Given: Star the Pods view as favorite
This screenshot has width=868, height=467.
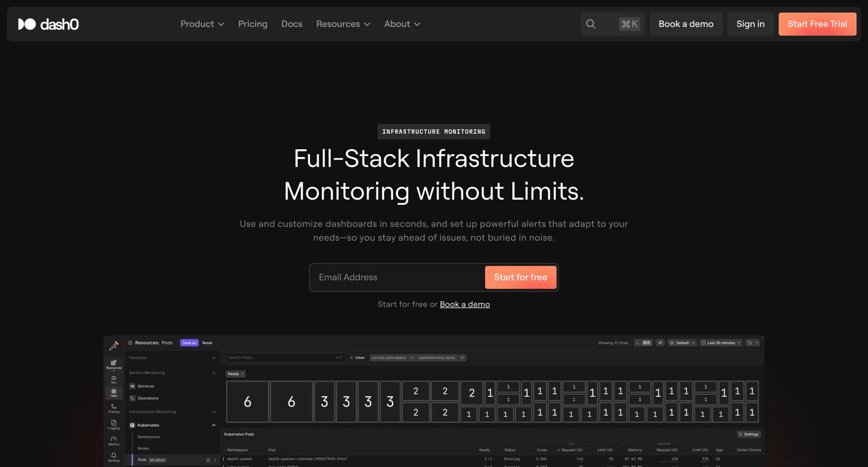Looking at the screenshot, I should 208,460.
